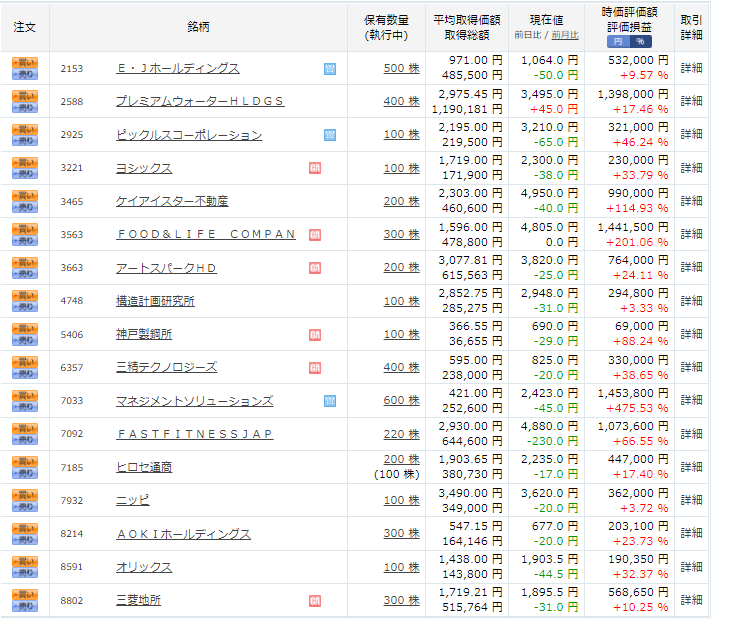731x619 pixels.
Task: Click the 200 株 quantity link for ヒロセ通商
Action: click(401, 459)
